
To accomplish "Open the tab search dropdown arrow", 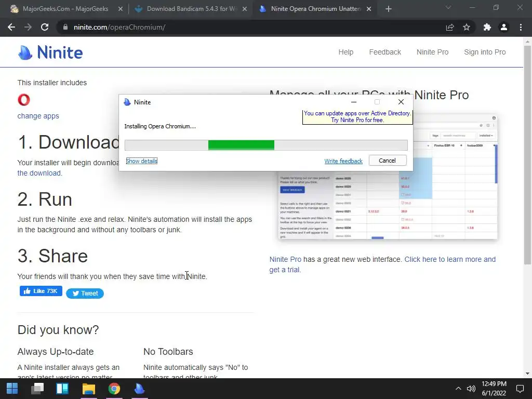I will [x=448, y=7].
